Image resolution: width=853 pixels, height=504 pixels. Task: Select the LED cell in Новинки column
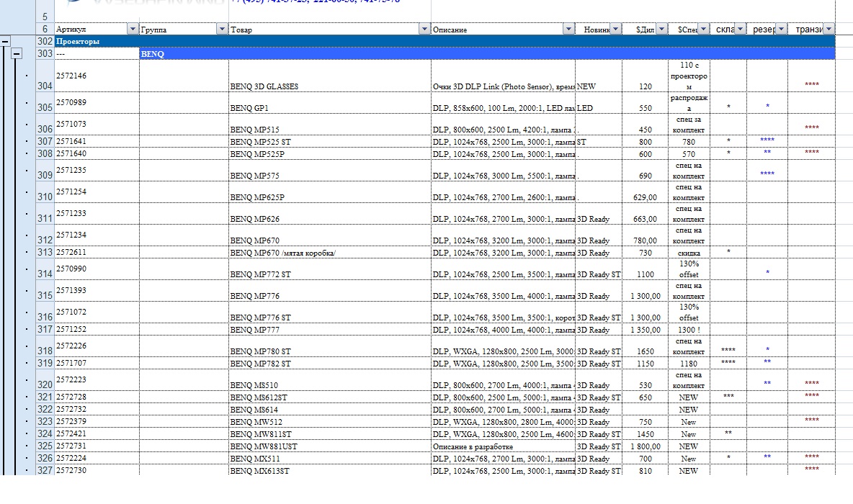pos(599,102)
